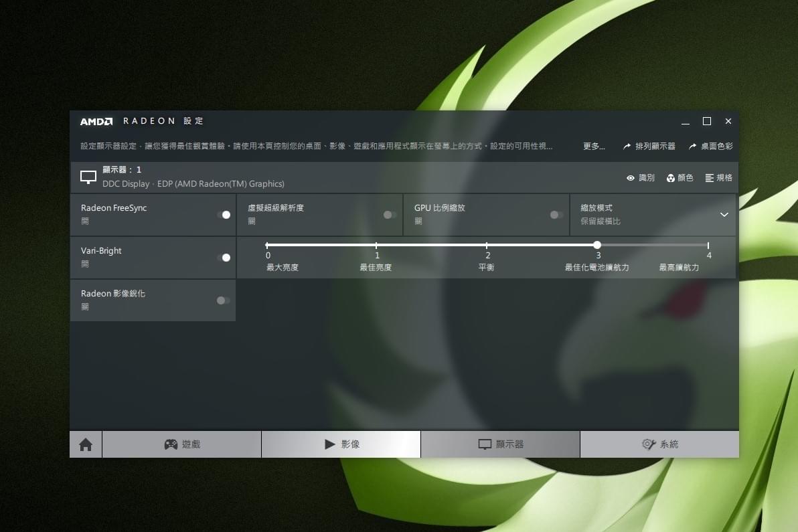
Task: Minimize the Radeon settings window
Action: tap(686, 122)
